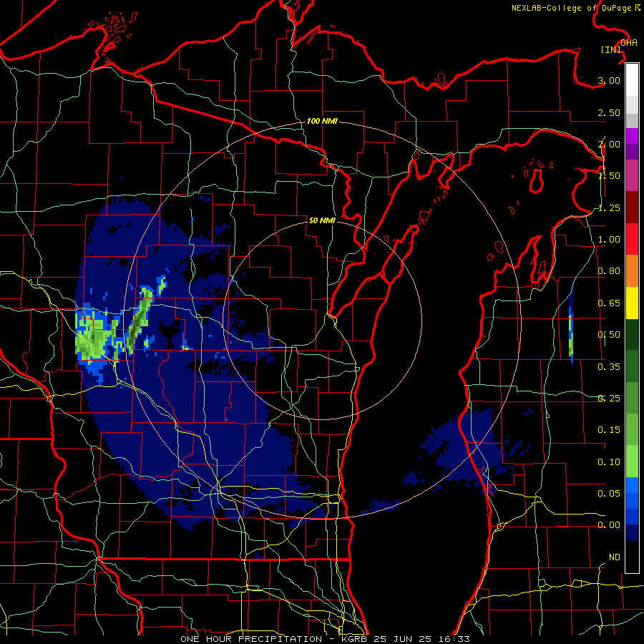Click the 0.00 legend value
This screenshot has width=644, height=644.
[x=609, y=525]
